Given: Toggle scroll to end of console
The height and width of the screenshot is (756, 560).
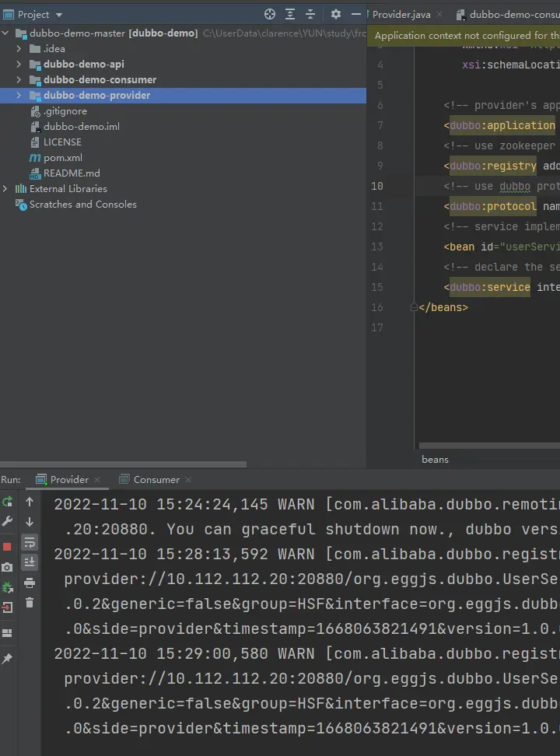Looking at the screenshot, I should (x=30, y=562).
